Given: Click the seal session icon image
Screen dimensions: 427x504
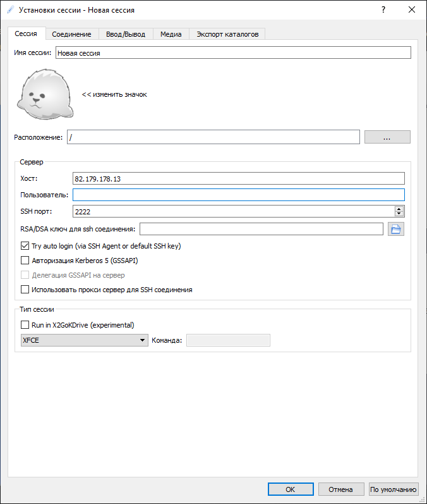Looking at the screenshot, I should click(x=44, y=95).
